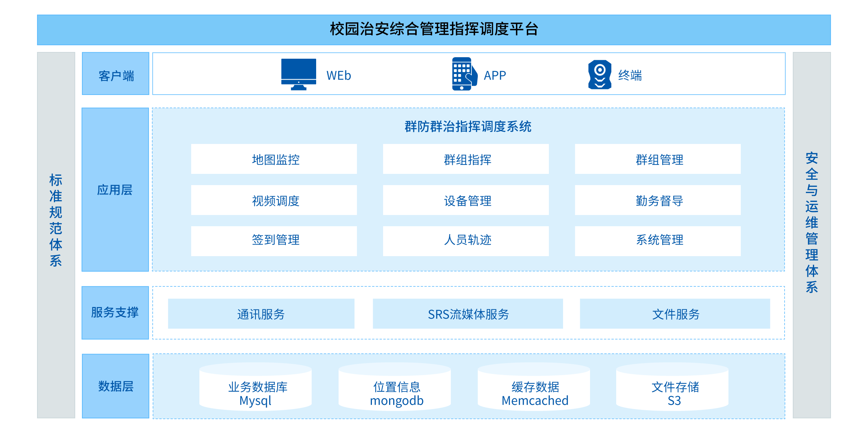
Task: Open the 地图监控 module
Action: click(274, 159)
